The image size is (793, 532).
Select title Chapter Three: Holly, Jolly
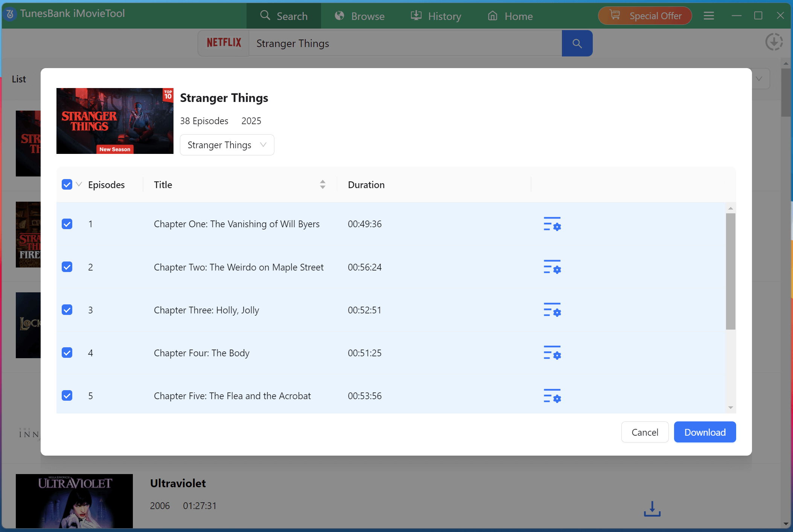206,310
